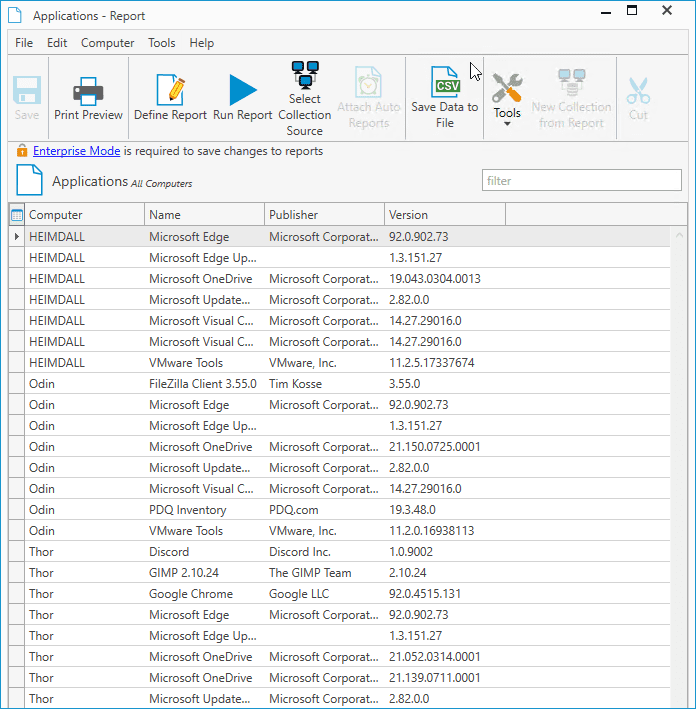Sort by the Version column header
The image size is (696, 709).
click(x=445, y=215)
